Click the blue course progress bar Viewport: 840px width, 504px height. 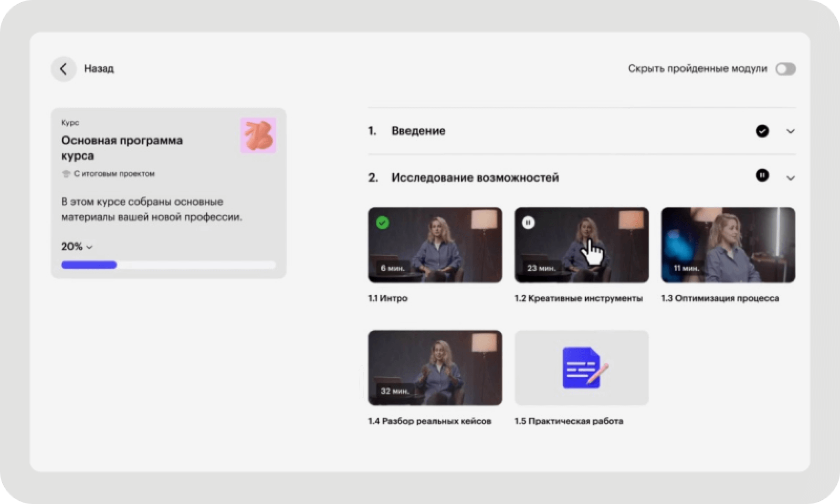click(x=169, y=265)
